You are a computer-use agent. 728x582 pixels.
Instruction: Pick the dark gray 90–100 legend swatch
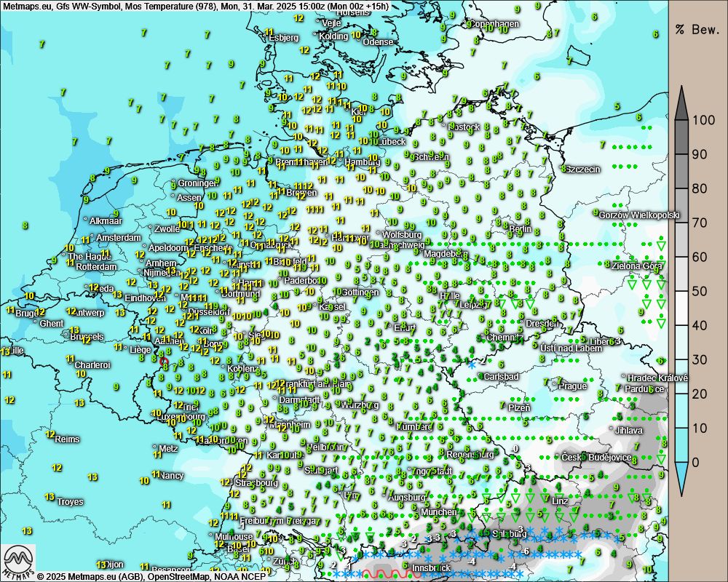682,137
